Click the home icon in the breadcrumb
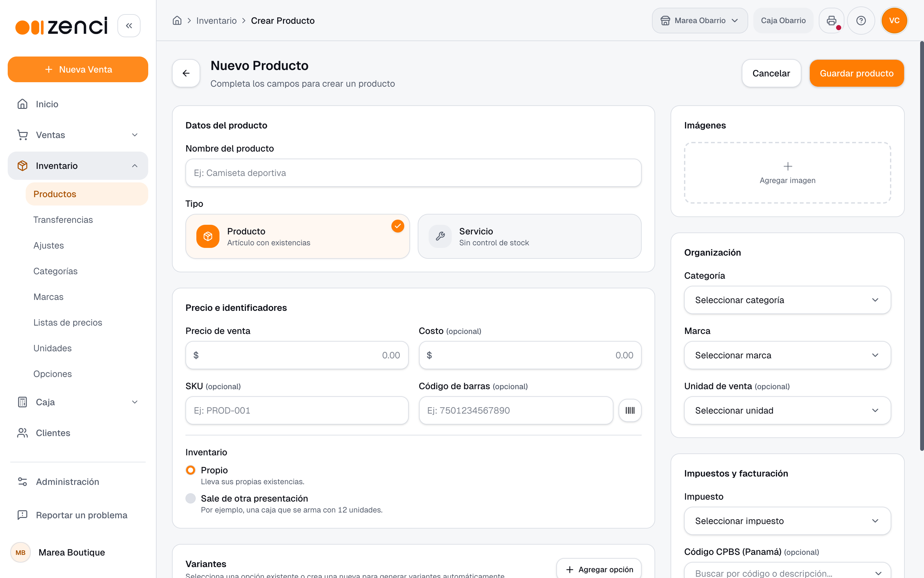Viewport: 924px width, 578px height. point(177,21)
